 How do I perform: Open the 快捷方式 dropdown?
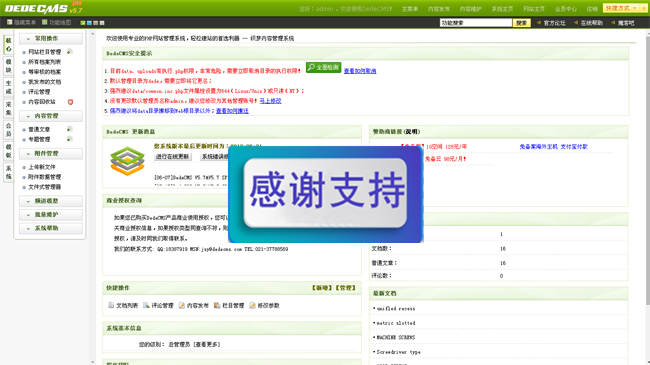tap(621, 8)
